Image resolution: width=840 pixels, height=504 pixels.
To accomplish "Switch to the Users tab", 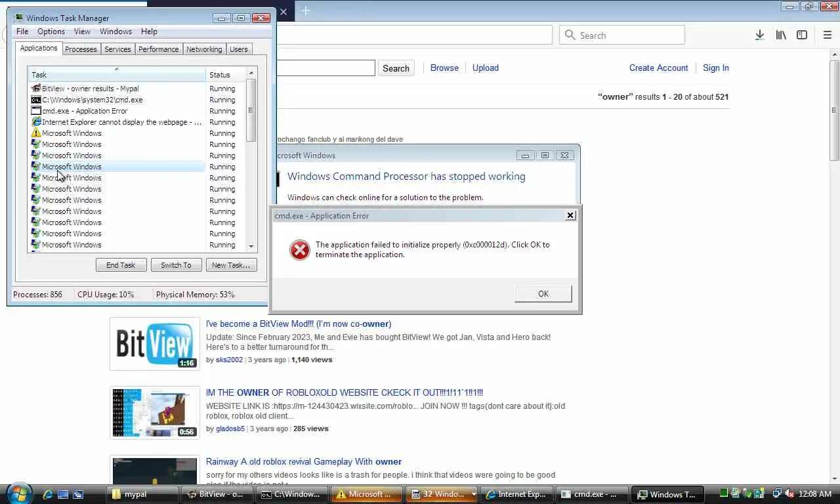I will point(239,49).
